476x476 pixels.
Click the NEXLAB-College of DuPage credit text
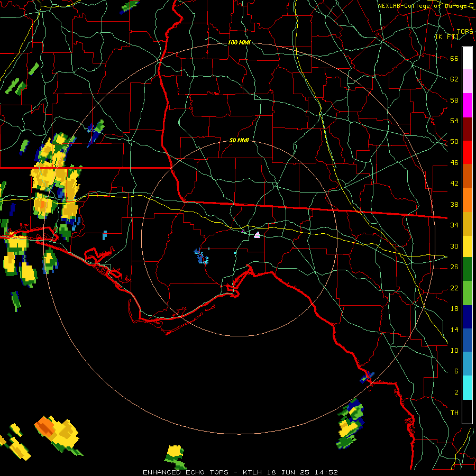[x=425, y=6]
